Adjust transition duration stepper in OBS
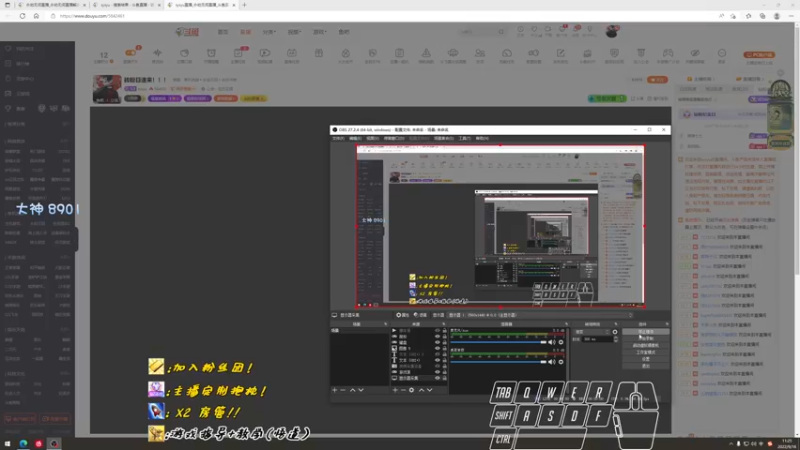800x450 pixels. point(616,339)
